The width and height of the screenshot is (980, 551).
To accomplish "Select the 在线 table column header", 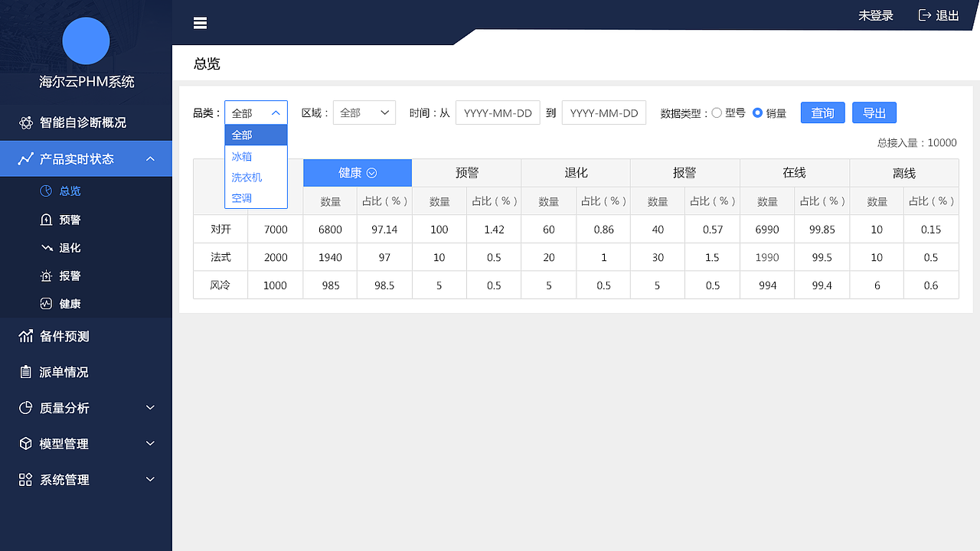I will 795,173.
